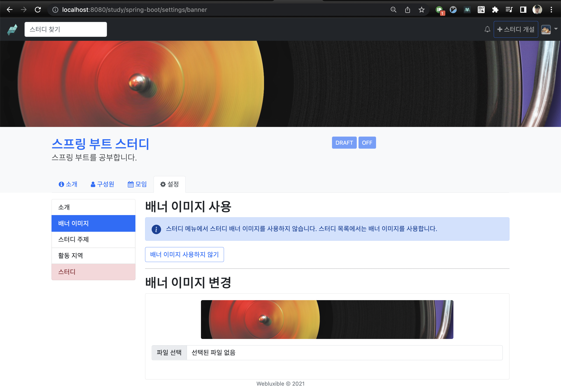Screen dimensions: 561x392
Task: Open the browser extensions puzzle icon
Action: pos(495,10)
